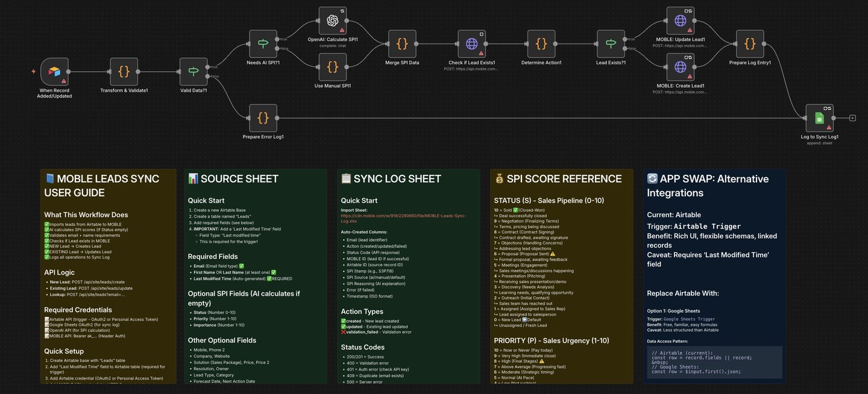
Task: Open the Transform & Validate1 code node
Action: point(124,72)
